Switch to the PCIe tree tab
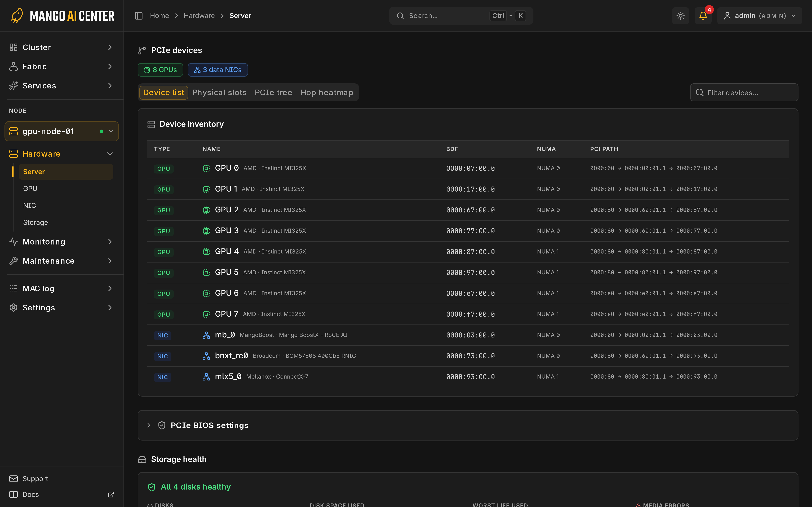 (273, 93)
